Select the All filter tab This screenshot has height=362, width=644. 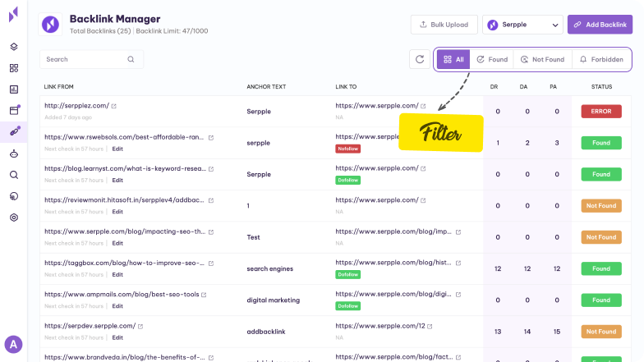point(453,59)
